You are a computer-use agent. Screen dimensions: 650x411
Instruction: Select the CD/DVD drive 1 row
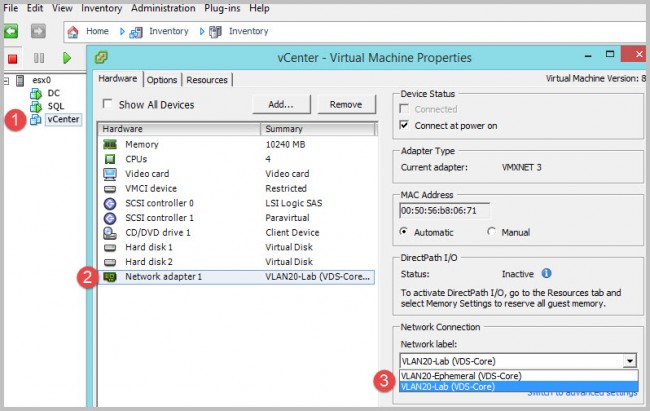(x=236, y=233)
